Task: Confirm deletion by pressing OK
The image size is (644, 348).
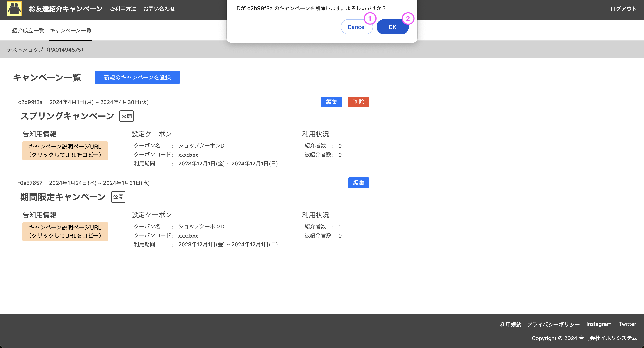Action: 392,27
